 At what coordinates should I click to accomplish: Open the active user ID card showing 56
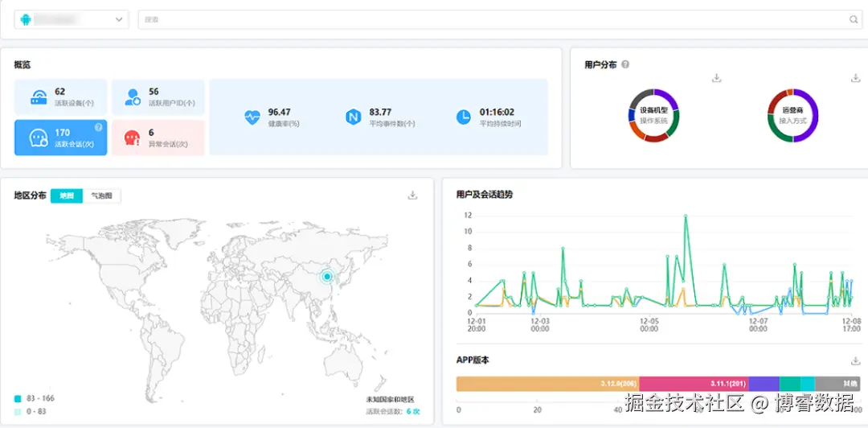[x=158, y=97]
